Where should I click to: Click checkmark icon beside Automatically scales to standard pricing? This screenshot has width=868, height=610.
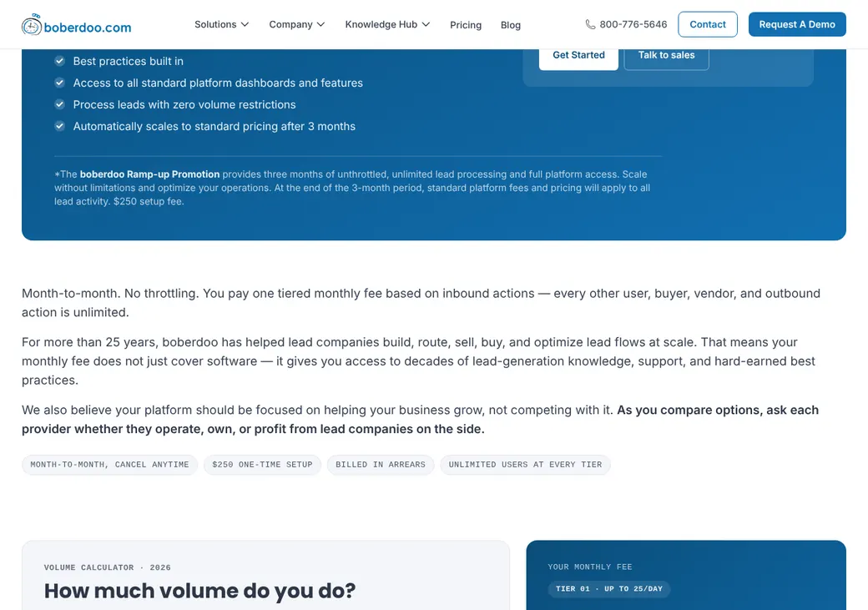60,126
